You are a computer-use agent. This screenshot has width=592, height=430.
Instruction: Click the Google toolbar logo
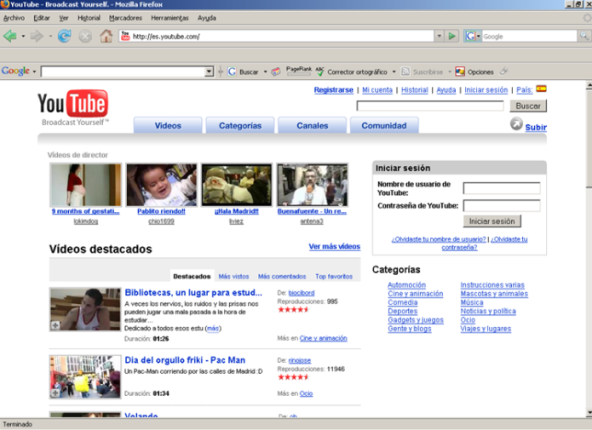click(x=15, y=71)
